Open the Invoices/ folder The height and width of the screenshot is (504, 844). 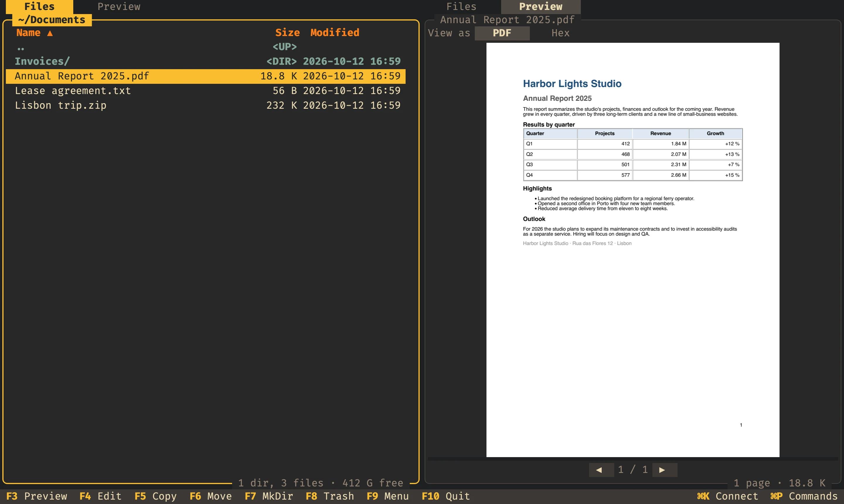click(205, 62)
